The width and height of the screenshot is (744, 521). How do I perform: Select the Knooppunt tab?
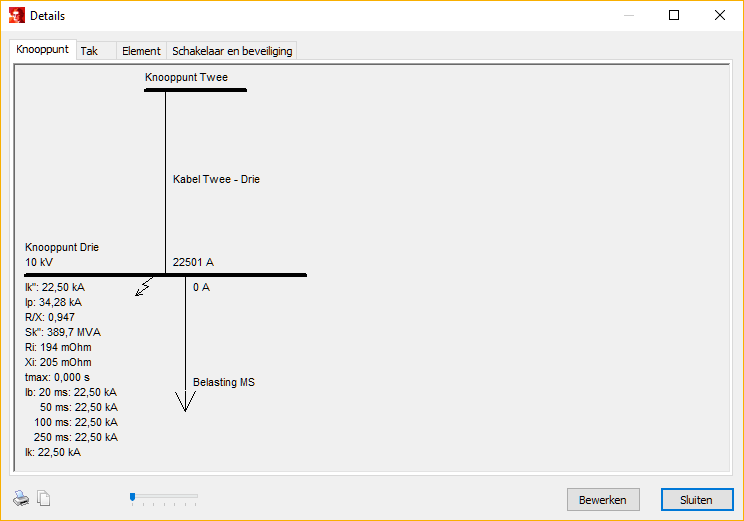[43, 50]
